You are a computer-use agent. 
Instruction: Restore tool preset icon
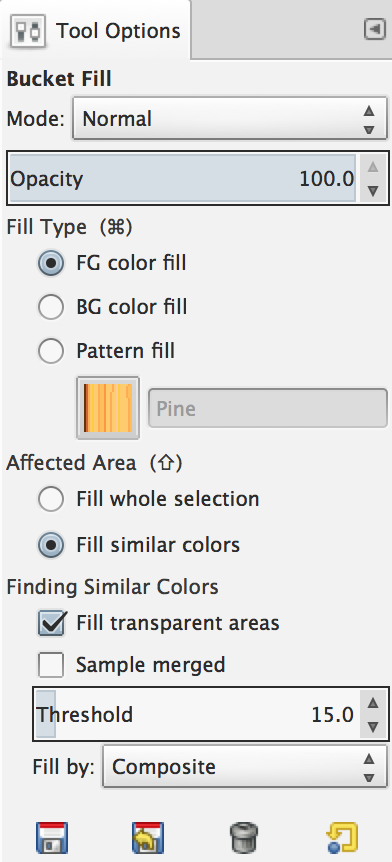coord(148,837)
